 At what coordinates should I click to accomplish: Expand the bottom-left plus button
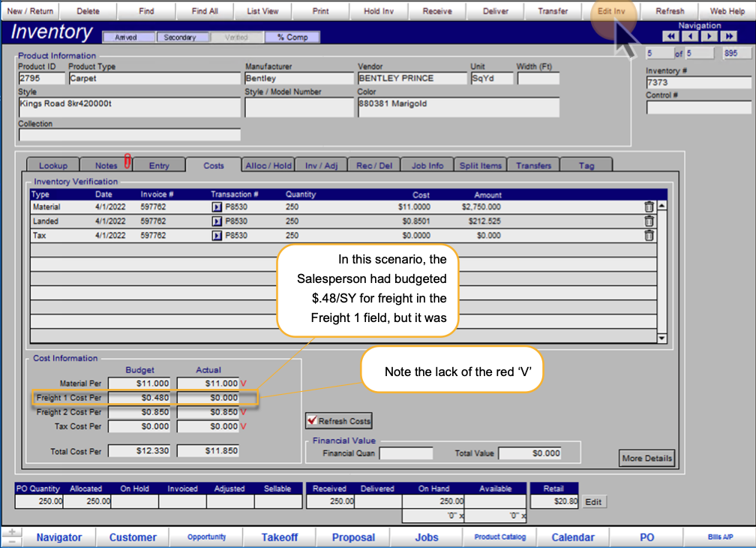click(x=12, y=532)
